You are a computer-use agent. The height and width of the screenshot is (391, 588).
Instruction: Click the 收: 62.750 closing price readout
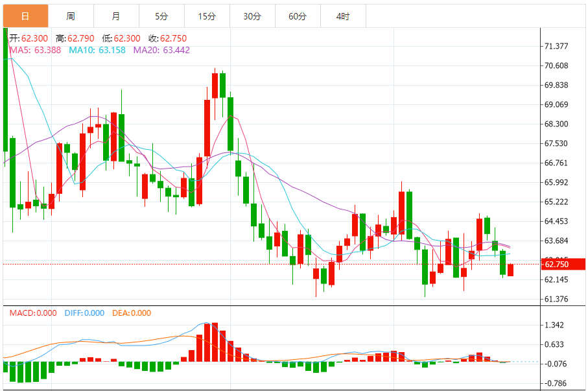[169, 39]
